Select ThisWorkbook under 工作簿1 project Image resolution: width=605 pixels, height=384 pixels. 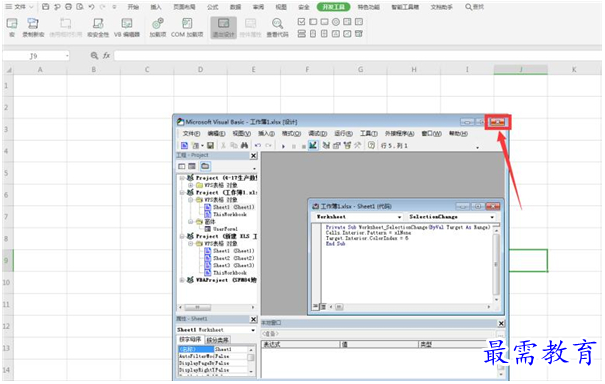(x=230, y=214)
